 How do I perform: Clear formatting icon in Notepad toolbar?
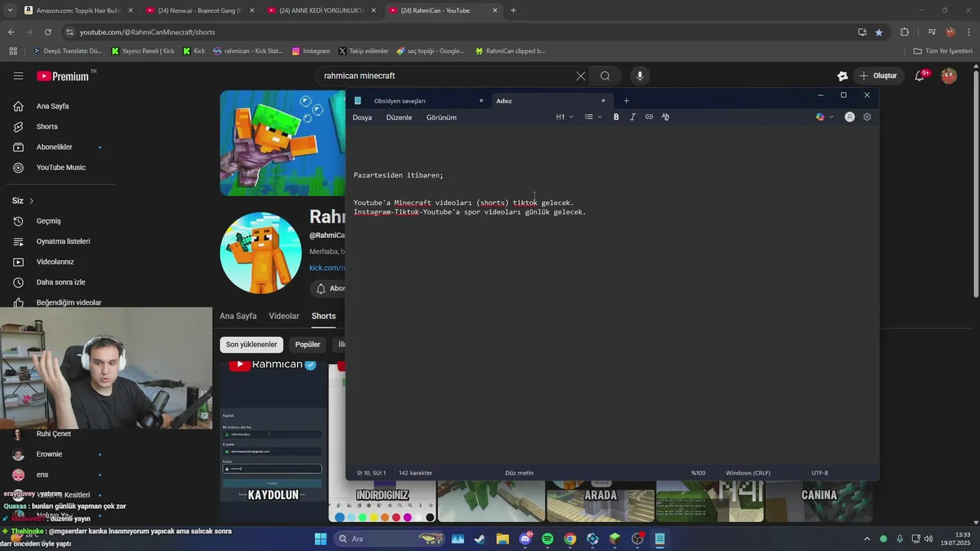pos(665,117)
